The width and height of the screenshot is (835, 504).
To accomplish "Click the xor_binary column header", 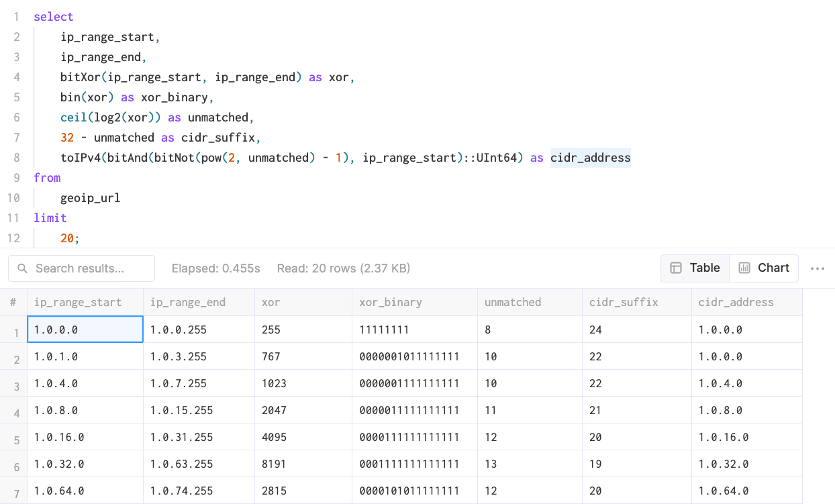I will [391, 302].
